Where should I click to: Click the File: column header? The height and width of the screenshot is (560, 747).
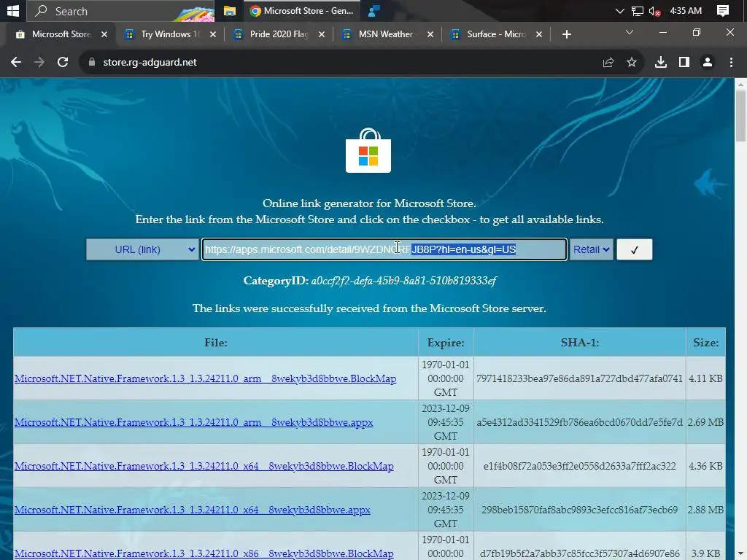click(216, 343)
